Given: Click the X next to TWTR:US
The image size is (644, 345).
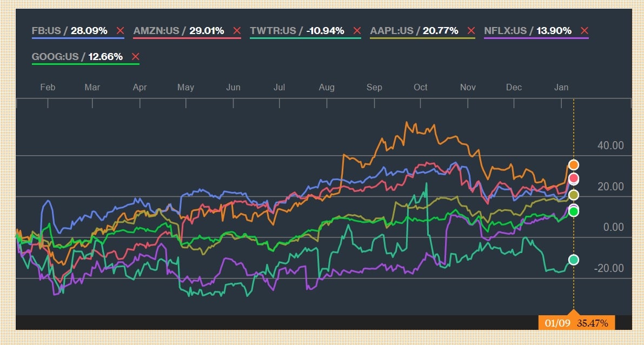Looking at the screenshot, I should [x=356, y=31].
